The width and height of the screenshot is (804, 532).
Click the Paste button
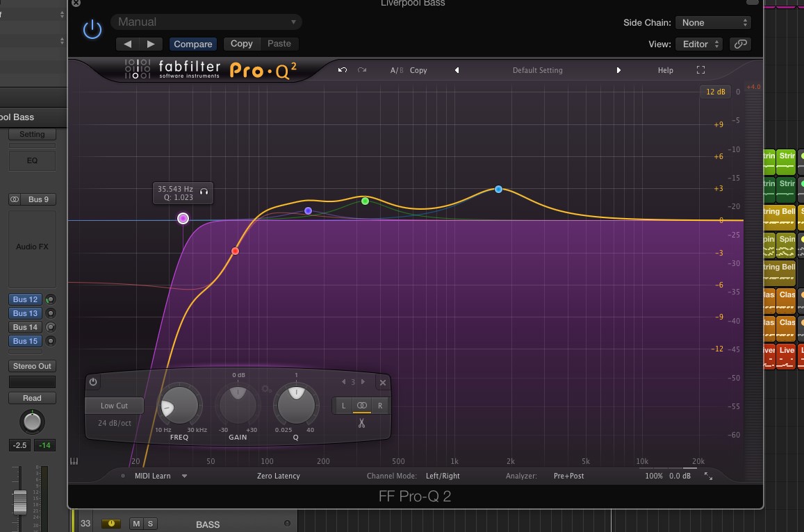coord(279,44)
